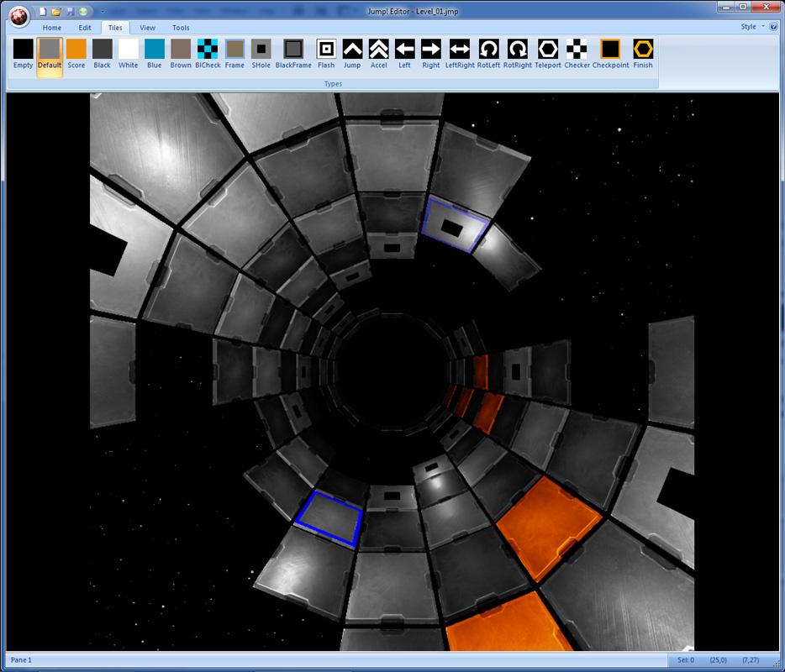Choose the RotRight rotation tile

coord(517,54)
